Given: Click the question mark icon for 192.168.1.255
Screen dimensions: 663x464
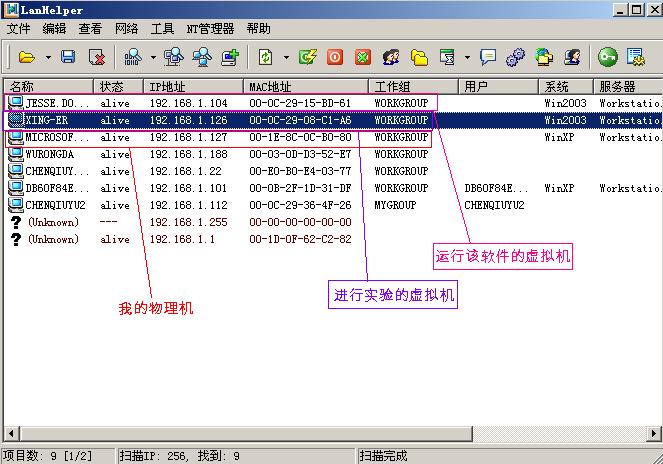Looking at the screenshot, I should tap(16, 222).
